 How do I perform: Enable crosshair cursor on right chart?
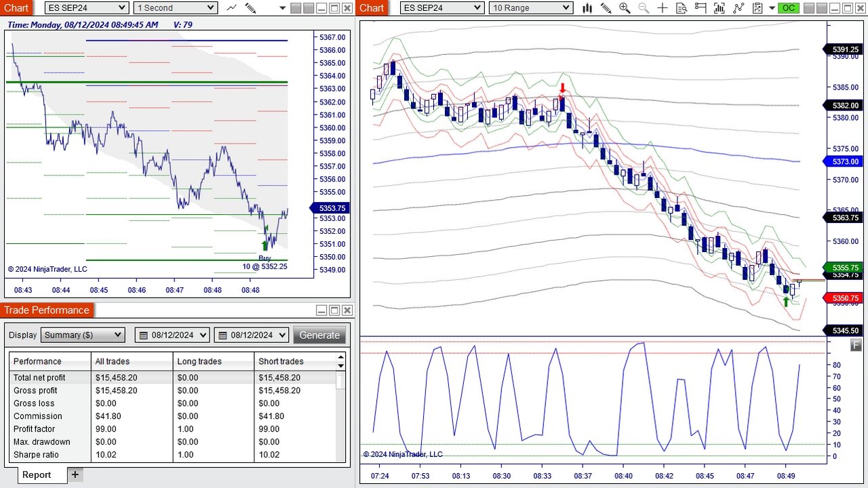(x=663, y=8)
